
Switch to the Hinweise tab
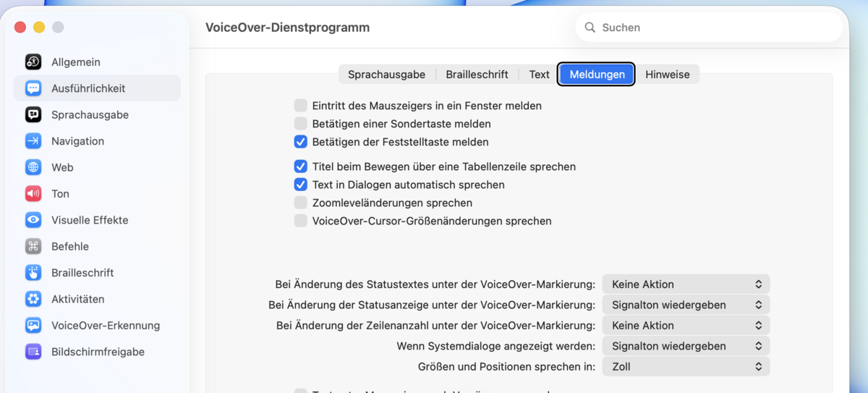click(667, 75)
